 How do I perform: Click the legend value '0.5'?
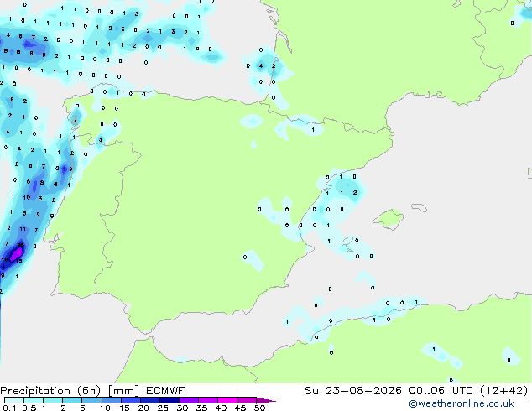coord(29,408)
